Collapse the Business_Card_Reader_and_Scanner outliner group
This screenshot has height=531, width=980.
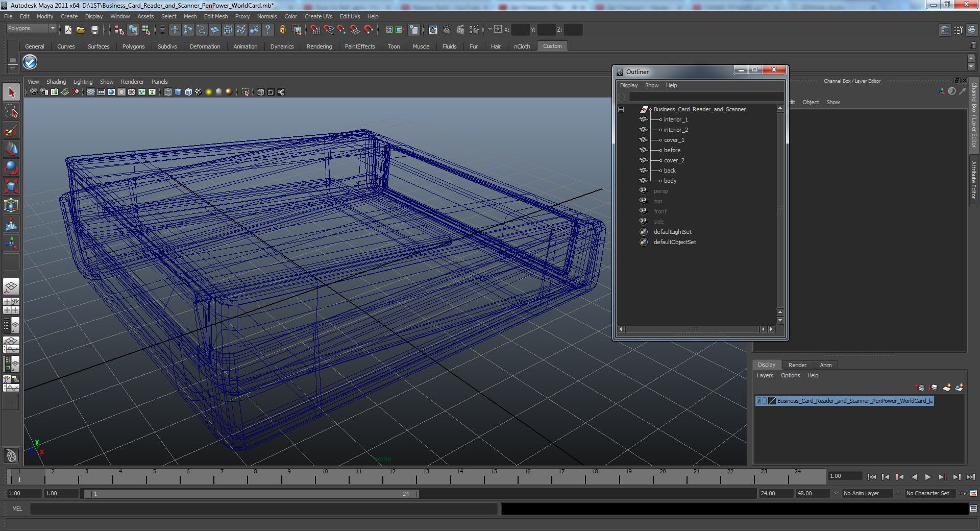click(621, 109)
